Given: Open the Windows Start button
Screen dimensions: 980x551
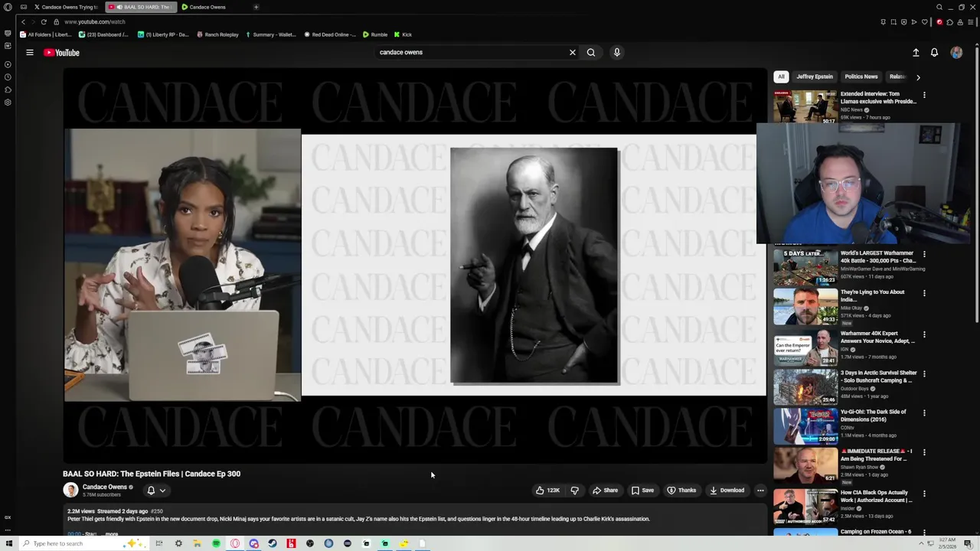Looking at the screenshot, I should pos(9,543).
